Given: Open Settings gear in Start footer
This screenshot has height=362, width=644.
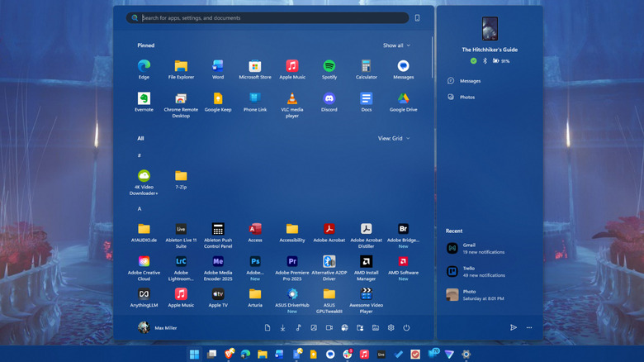Looking at the screenshot, I should click(x=391, y=328).
